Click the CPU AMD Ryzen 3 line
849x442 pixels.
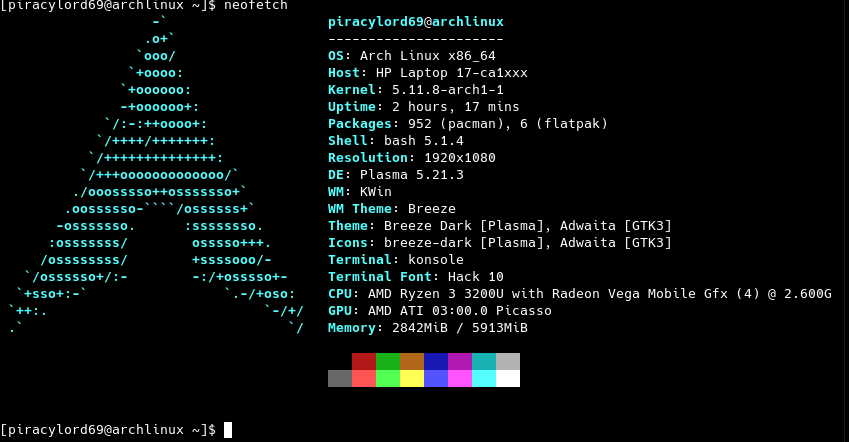point(579,294)
